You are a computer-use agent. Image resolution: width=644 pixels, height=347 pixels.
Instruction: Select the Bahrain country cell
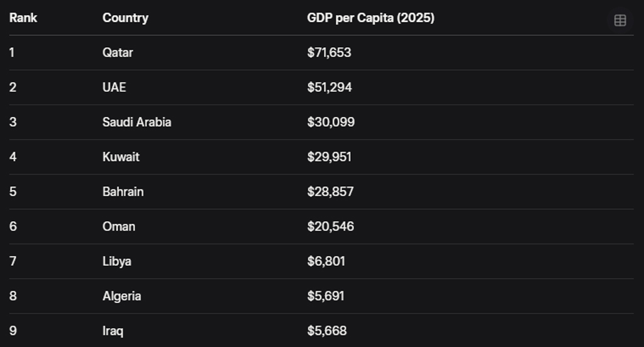123,191
